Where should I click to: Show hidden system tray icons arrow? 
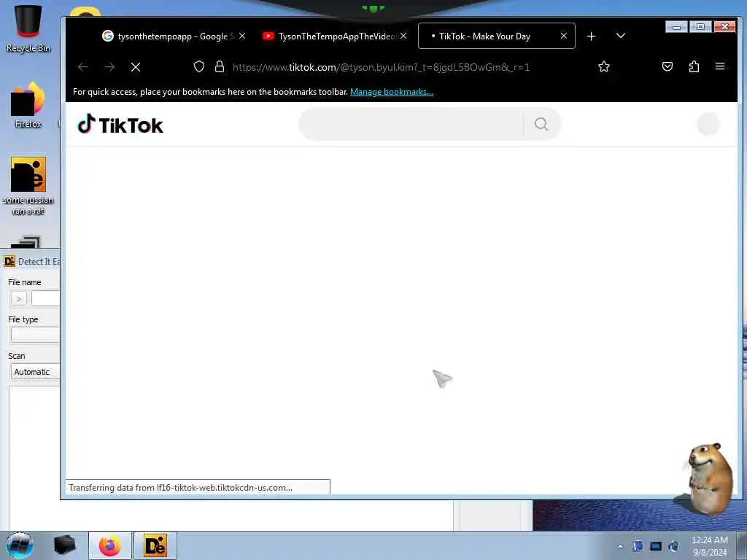620,546
